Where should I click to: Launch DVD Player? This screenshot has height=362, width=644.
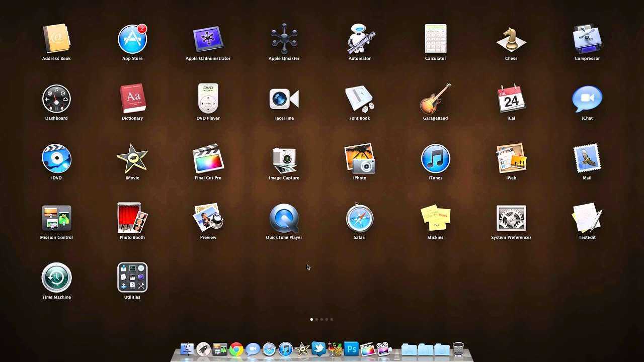208,99
